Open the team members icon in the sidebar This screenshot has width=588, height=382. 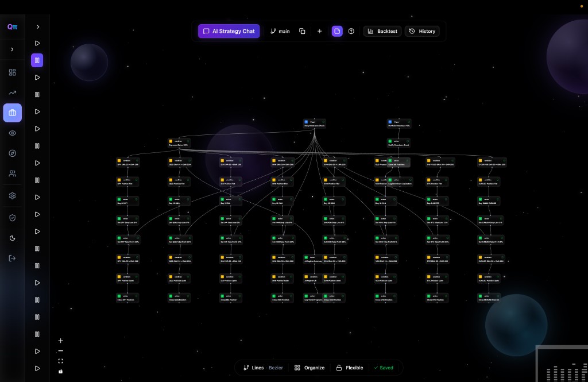pos(12,173)
